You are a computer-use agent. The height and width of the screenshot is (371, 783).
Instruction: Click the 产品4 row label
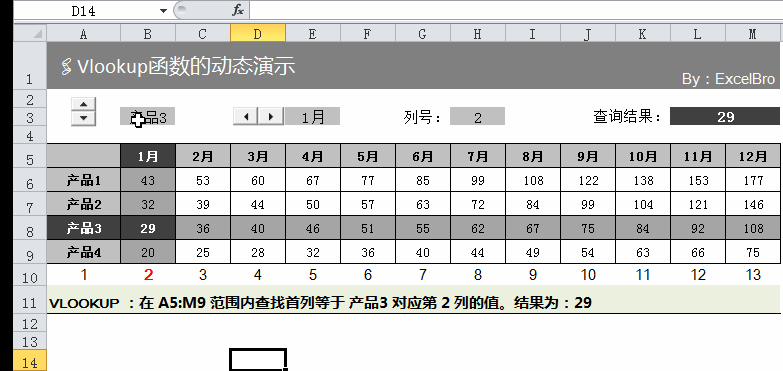coord(84,252)
